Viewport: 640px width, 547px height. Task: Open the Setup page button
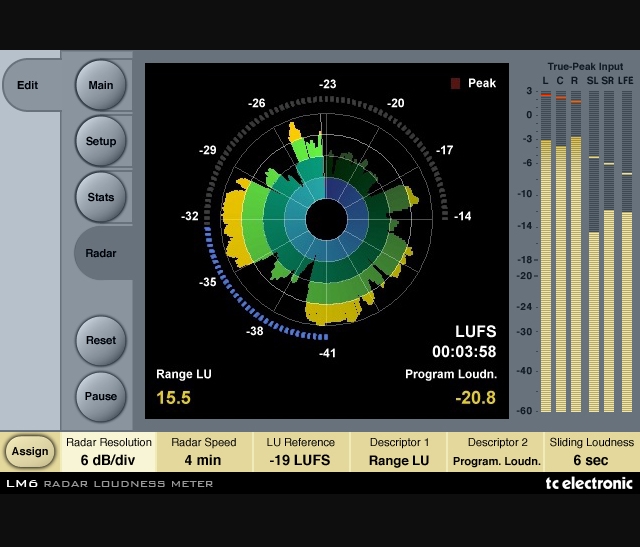point(101,141)
